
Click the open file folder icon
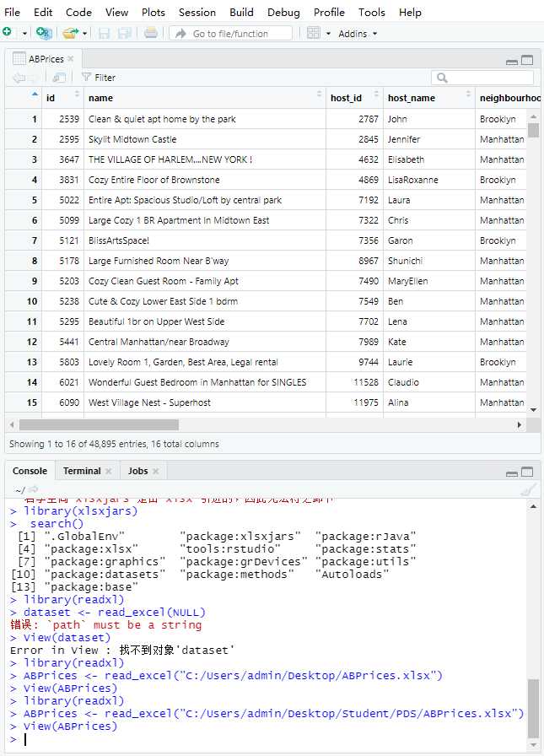point(70,33)
